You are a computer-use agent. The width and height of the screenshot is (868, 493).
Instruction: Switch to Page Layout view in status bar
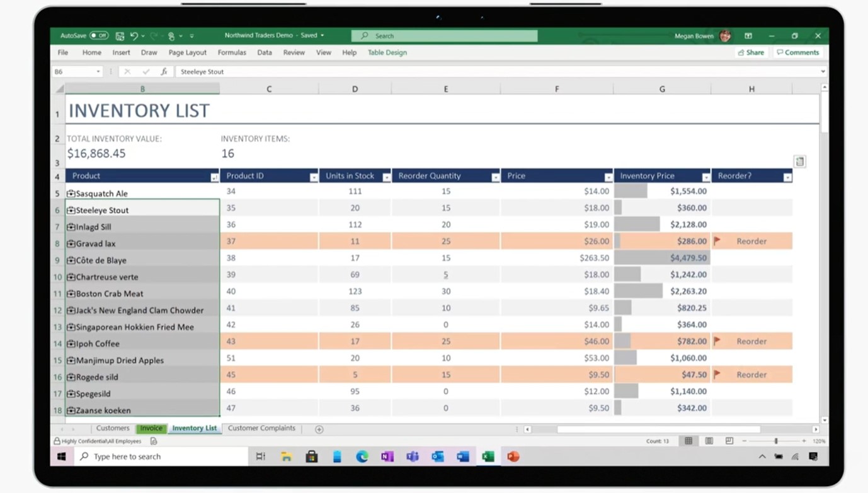point(709,441)
